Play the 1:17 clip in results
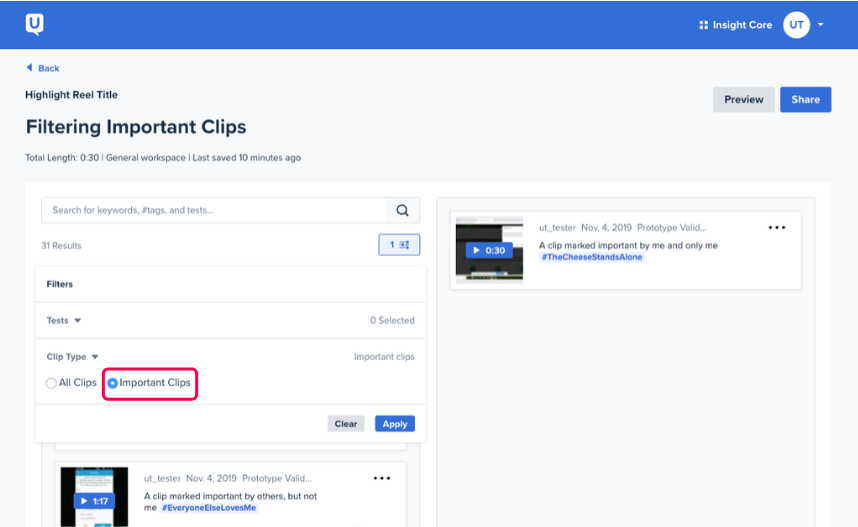This screenshot has height=527, width=858. click(94, 501)
